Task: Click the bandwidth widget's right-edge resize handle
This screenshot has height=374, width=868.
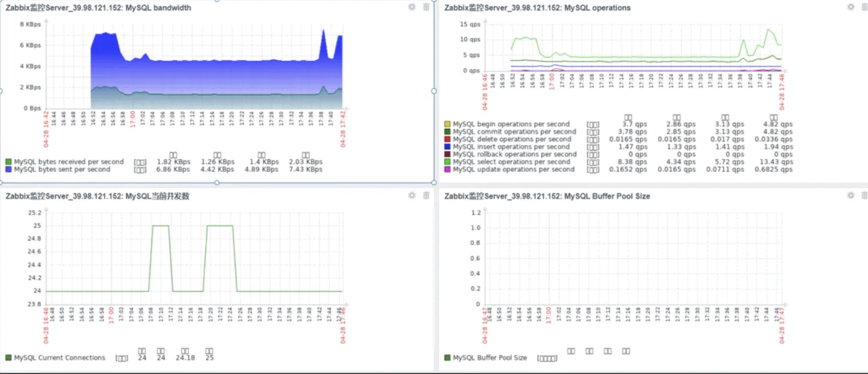Action: point(434,91)
